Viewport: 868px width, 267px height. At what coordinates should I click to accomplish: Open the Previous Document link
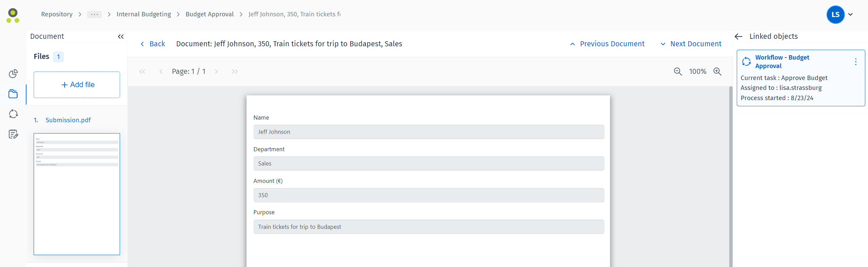click(607, 44)
